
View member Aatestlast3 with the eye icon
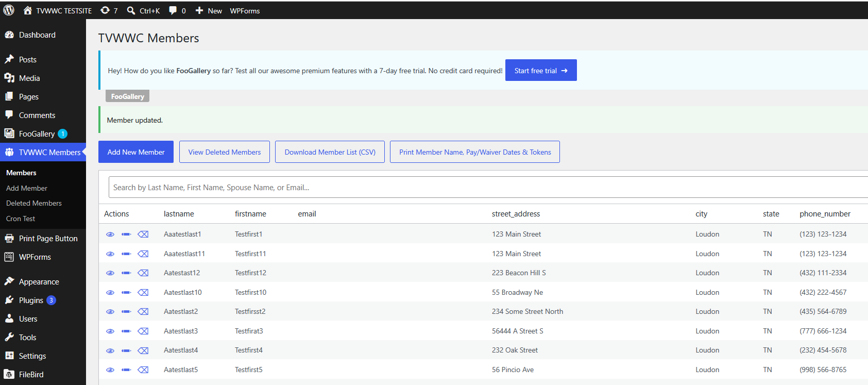[x=110, y=331]
